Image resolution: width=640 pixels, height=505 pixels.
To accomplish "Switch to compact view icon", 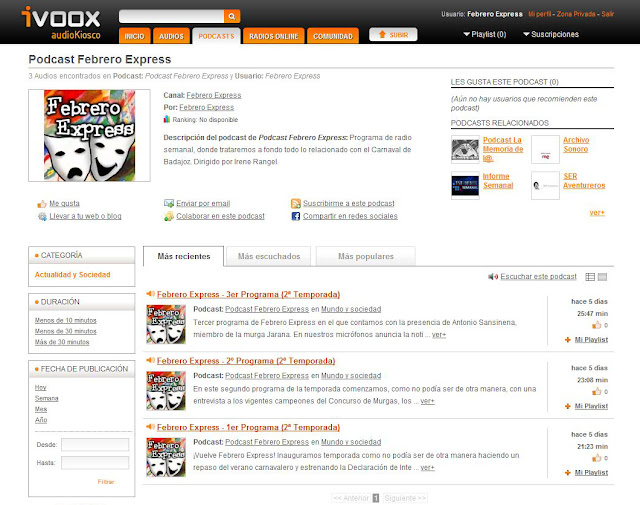I will tap(602, 277).
